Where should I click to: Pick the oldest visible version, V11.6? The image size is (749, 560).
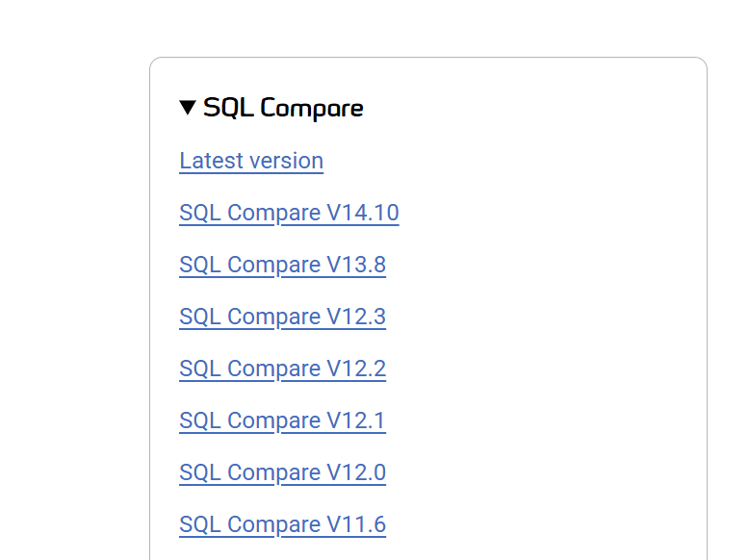(282, 524)
